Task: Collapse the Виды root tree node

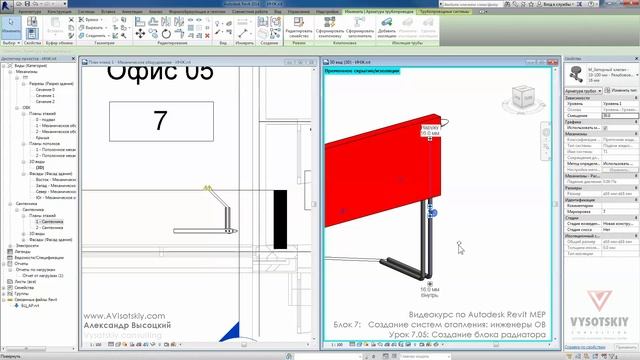Action: tap(4, 65)
